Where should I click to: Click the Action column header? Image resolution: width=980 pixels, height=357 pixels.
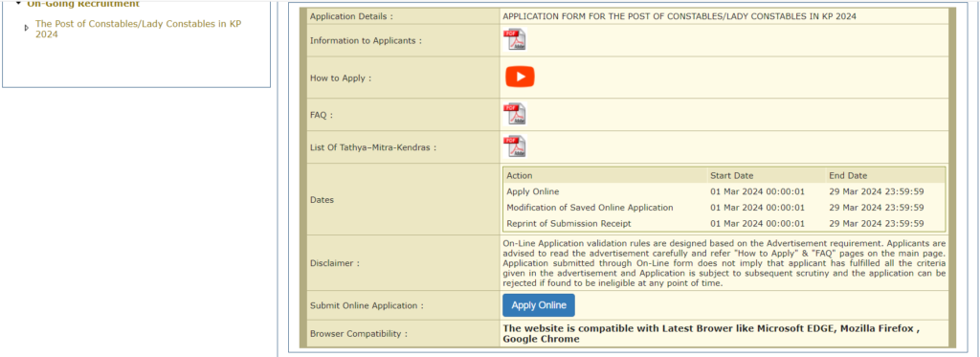click(520, 176)
